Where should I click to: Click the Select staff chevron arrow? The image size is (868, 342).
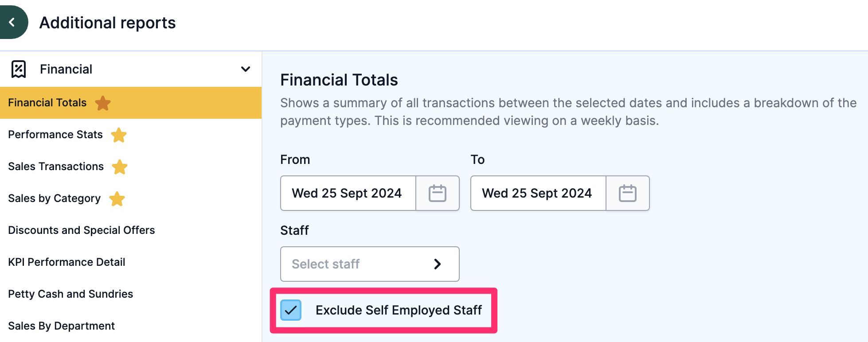click(x=438, y=264)
